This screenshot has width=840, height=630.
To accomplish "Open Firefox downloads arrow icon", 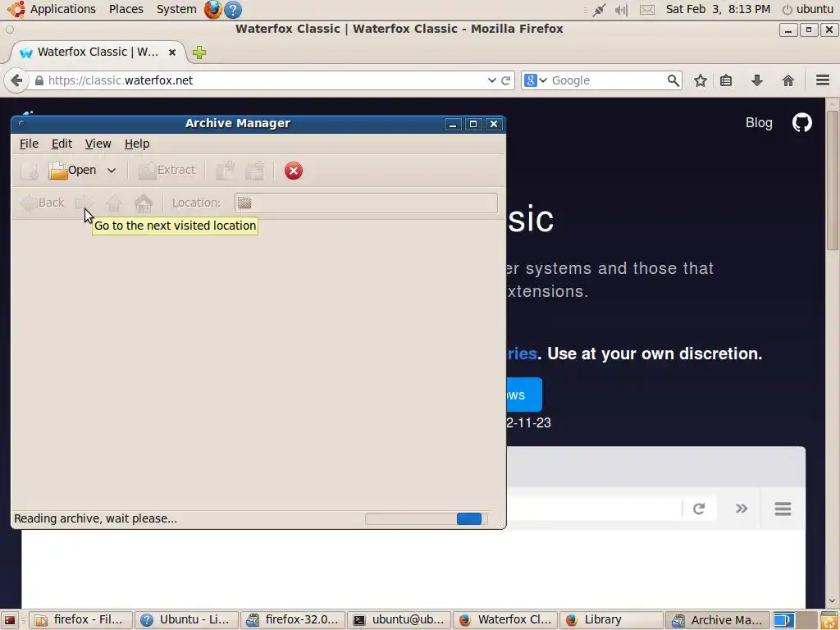I will pyautogui.click(x=756, y=80).
